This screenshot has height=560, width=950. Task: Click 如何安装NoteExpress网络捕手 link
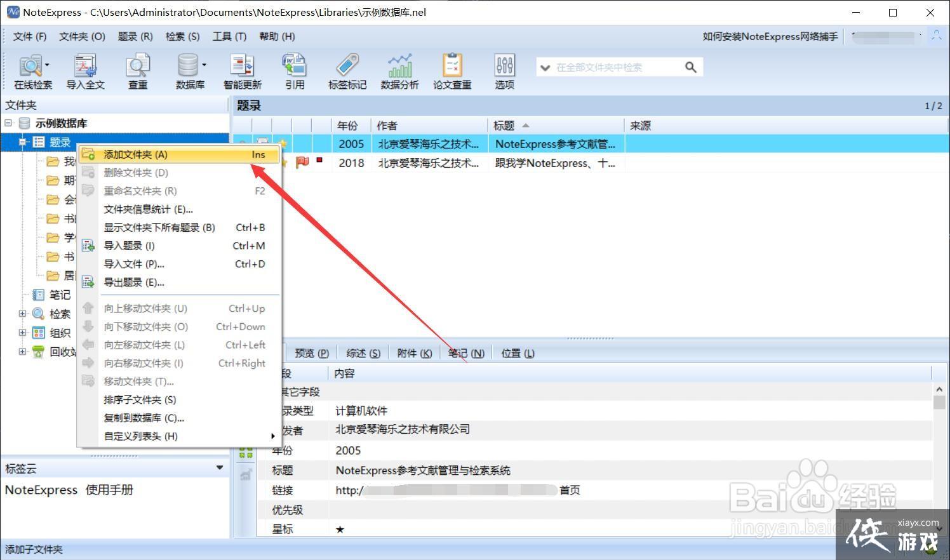(770, 36)
